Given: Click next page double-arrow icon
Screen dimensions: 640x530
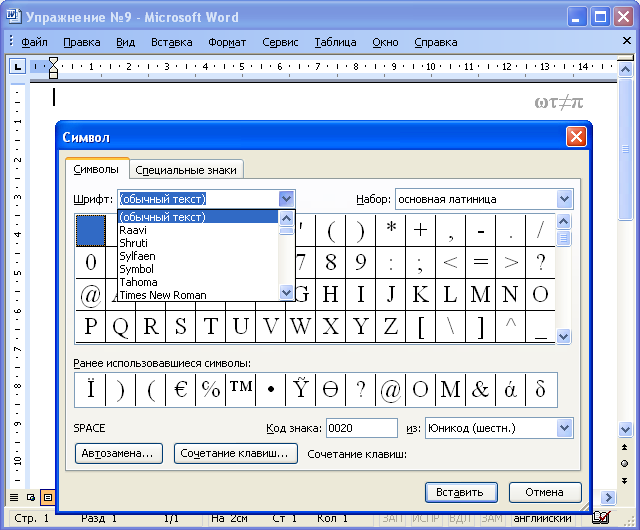Looking at the screenshot, I should tap(624, 481).
